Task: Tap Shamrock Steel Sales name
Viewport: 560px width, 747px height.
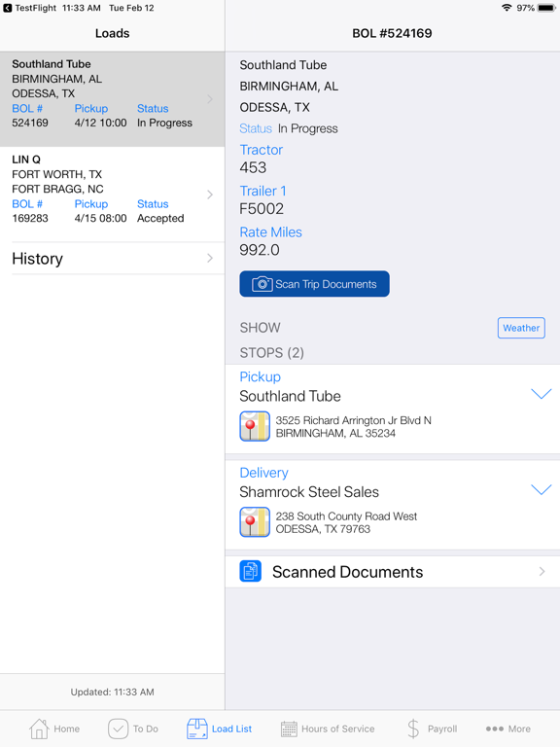Action: pyautogui.click(x=309, y=491)
